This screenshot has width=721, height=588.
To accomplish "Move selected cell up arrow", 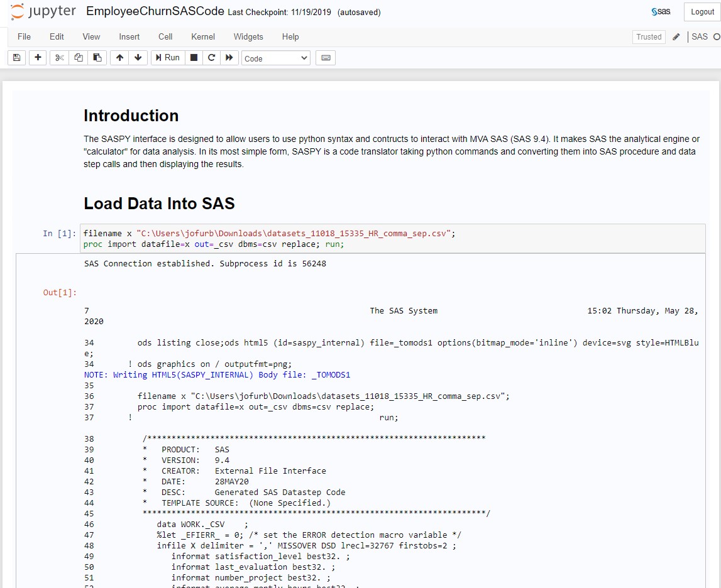I will (119, 58).
